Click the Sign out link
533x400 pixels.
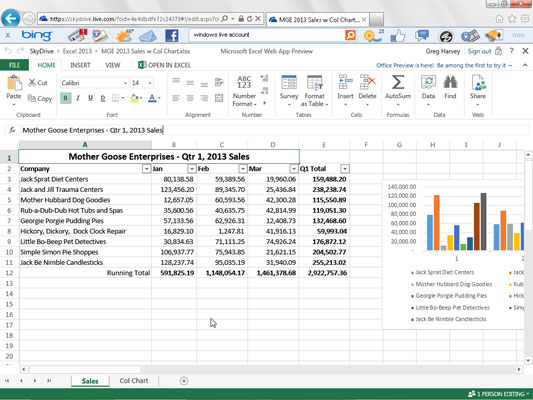click(x=479, y=51)
